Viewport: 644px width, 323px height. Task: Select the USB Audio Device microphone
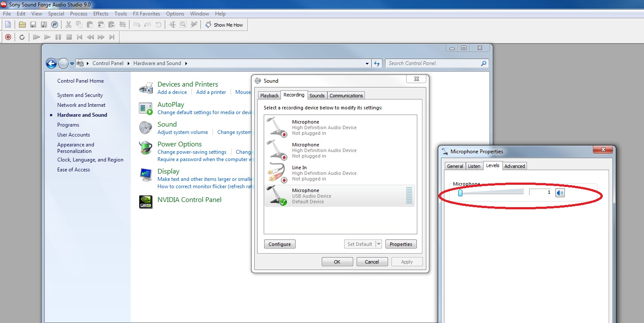tap(339, 196)
